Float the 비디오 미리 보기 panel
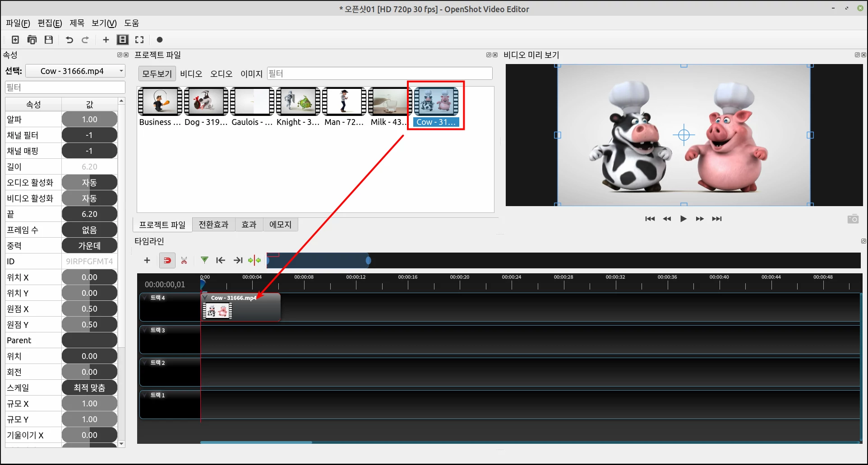The height and width of the screenshot is (465, 868). (857, 55)
